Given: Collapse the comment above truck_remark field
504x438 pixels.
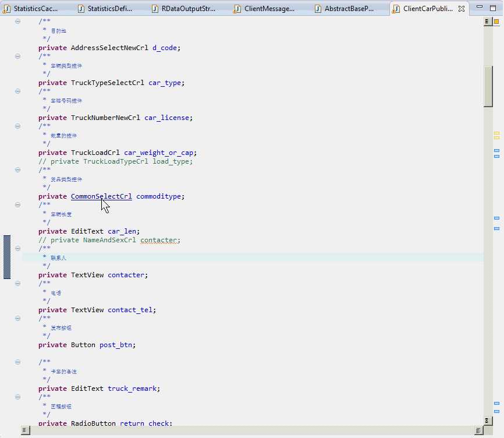Looking at the screenshot, I should click(x=17, y=362).
